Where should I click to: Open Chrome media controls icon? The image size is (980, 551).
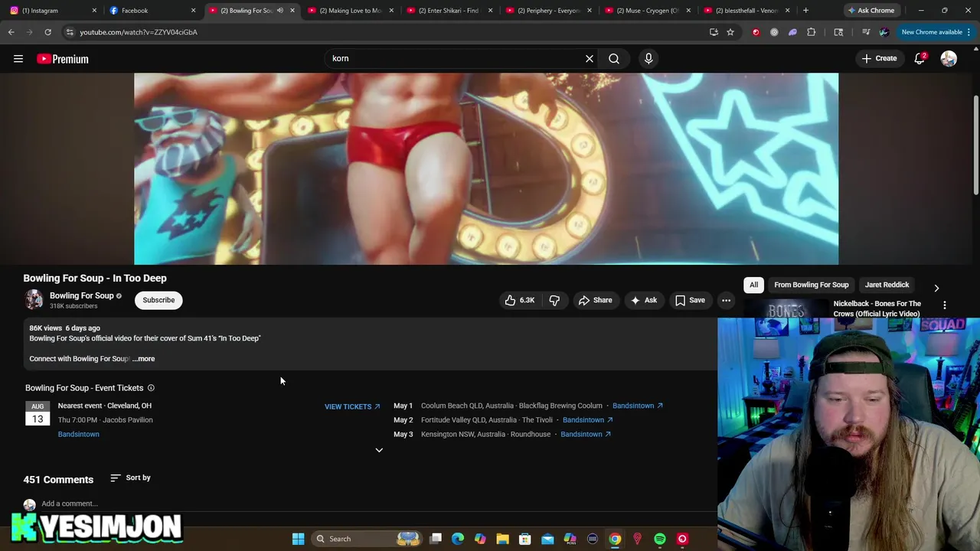point(865,32)
